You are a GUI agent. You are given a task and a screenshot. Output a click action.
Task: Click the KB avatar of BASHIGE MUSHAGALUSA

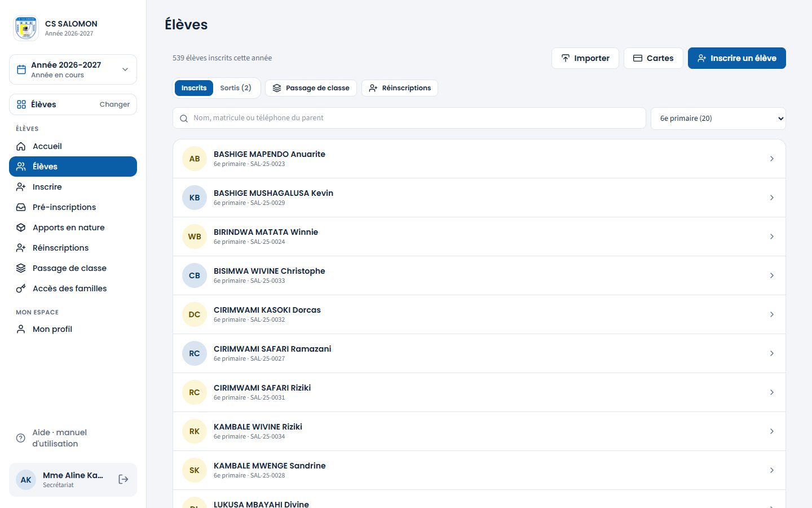(x=195, y=198)
